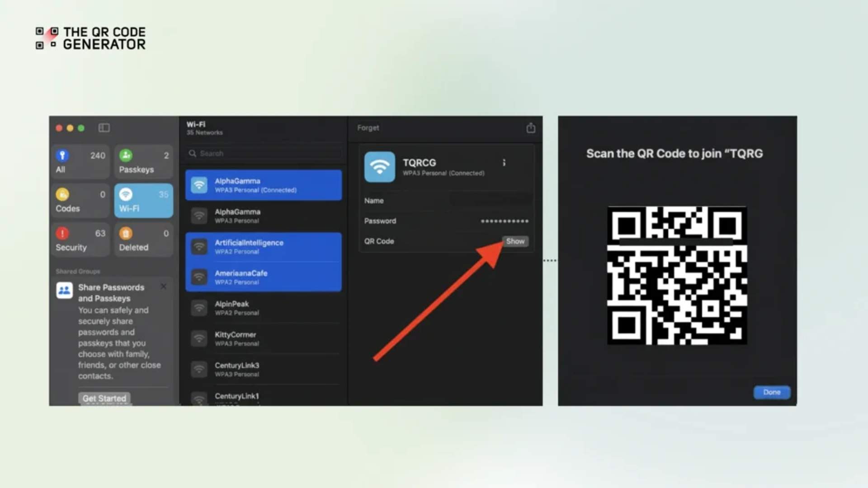This screenshot has height=488, width=868.
Task: Click the Wi-Fi icon beside CenturyLink3
Action: [199, 370]
